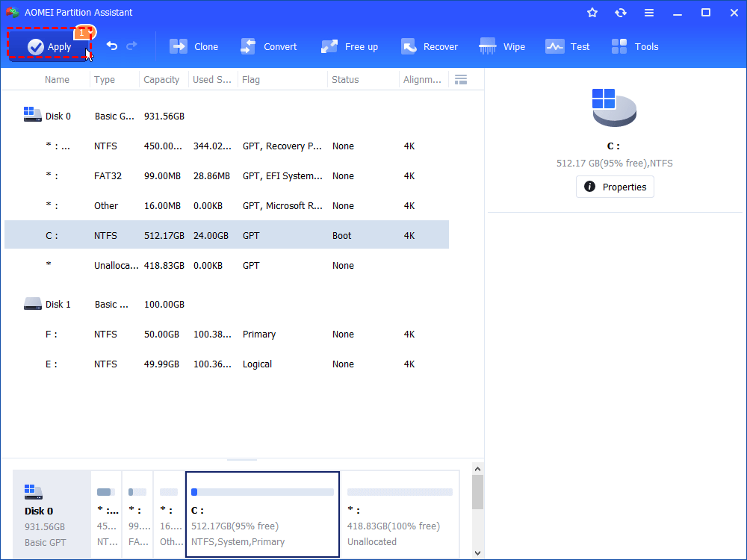The image size is (747, 560).
Task: Open Properties for drive C
Action: click(614, 187)
